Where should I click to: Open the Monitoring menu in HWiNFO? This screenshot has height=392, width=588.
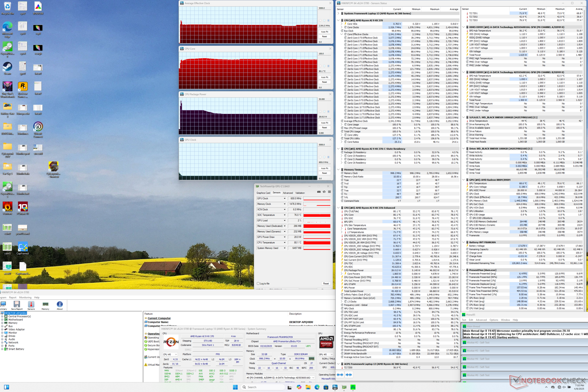click(x=25, y=298)
